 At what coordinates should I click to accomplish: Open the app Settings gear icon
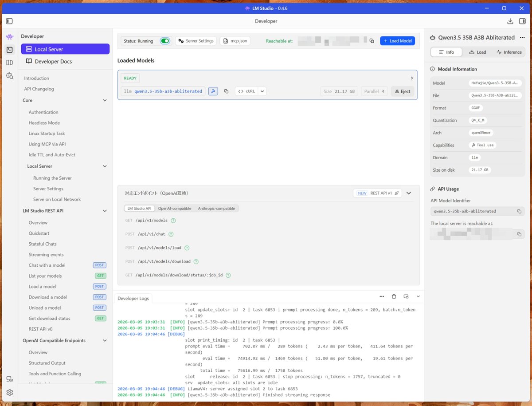10,392
